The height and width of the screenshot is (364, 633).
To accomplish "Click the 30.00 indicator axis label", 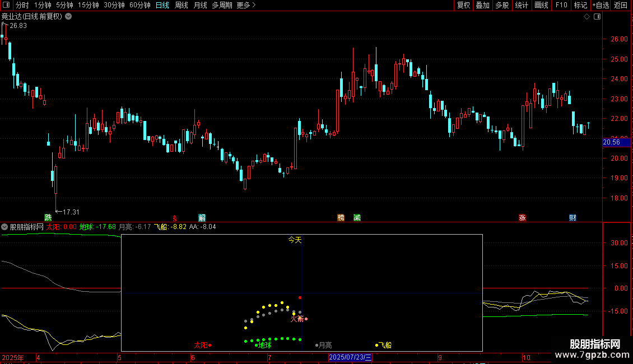I will (x=619, y=243).
